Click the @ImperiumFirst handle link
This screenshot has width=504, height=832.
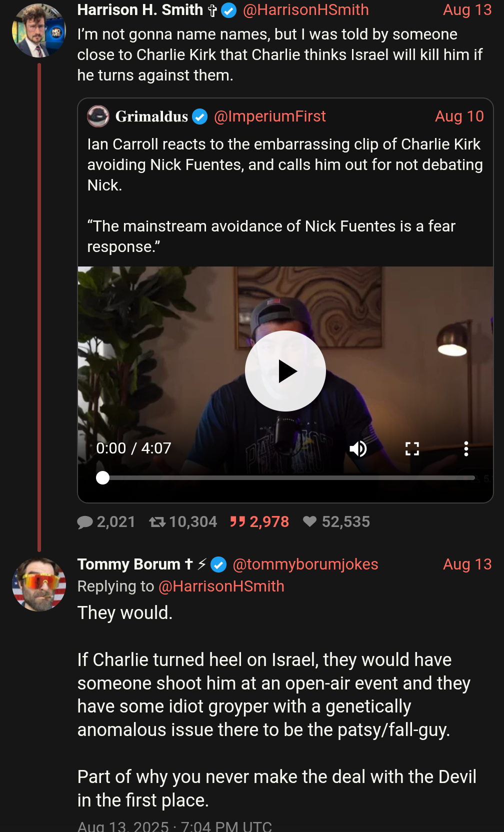click(269, 116)
